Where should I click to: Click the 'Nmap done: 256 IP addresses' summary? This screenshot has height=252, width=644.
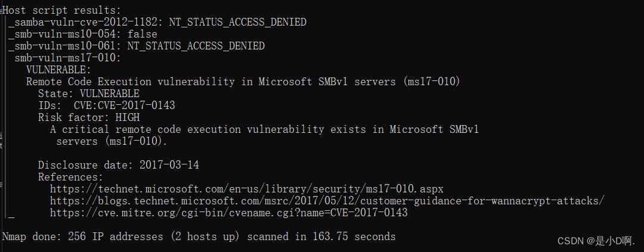pos(199,237)
